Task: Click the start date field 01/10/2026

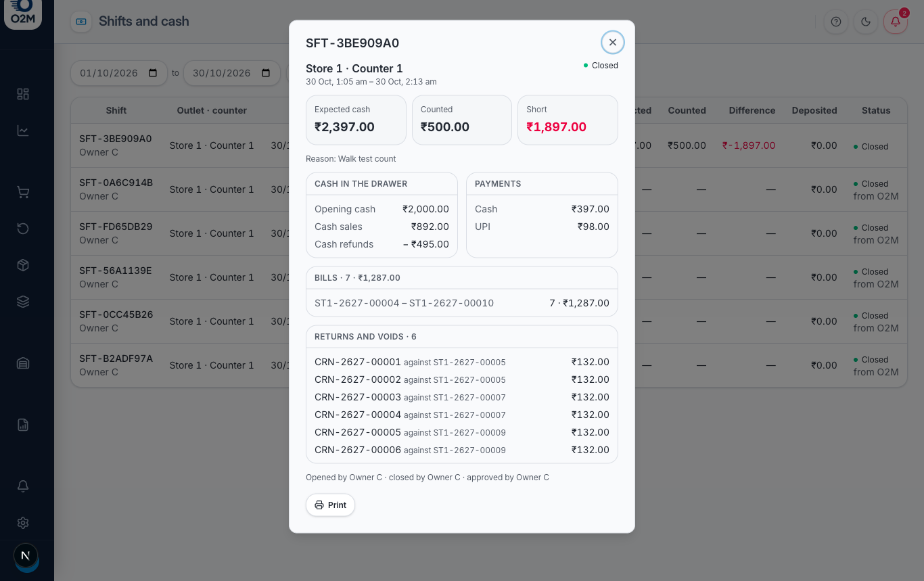Action: [x=119, y=73]
